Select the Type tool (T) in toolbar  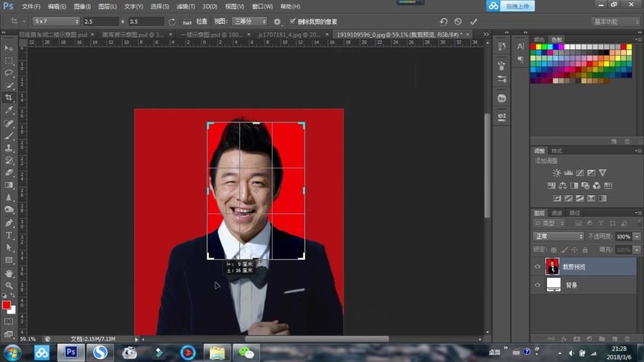coord(9,235)
